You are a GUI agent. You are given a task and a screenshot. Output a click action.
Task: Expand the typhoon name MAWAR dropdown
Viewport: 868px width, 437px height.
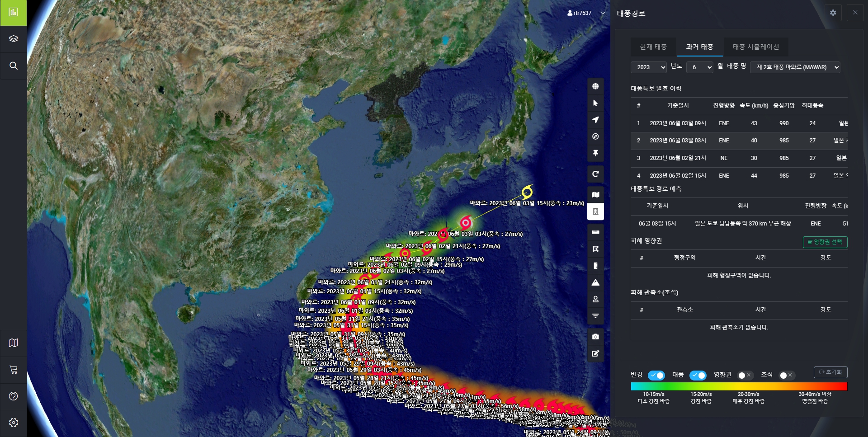[x=795, y=67]
